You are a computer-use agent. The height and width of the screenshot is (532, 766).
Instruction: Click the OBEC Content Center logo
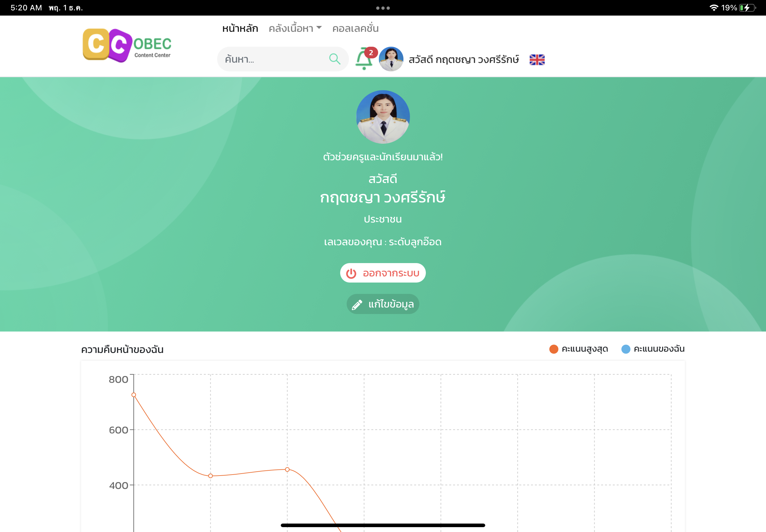pyautogui.click(x=127, y=45)
